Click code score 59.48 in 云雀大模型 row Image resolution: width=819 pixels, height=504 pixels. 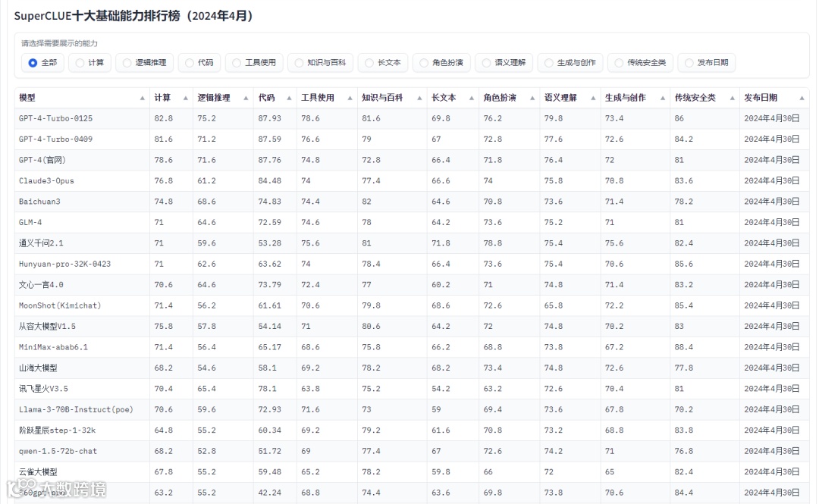269,472
